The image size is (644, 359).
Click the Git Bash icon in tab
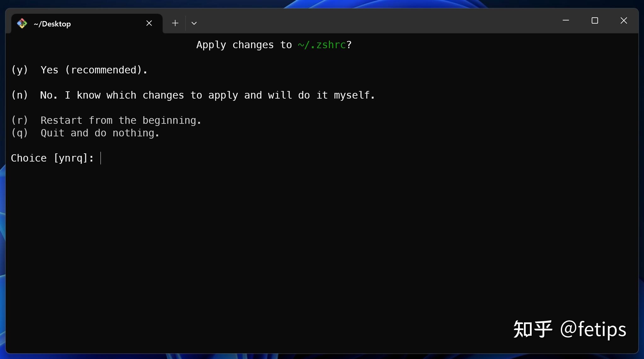tap(22, 23)
